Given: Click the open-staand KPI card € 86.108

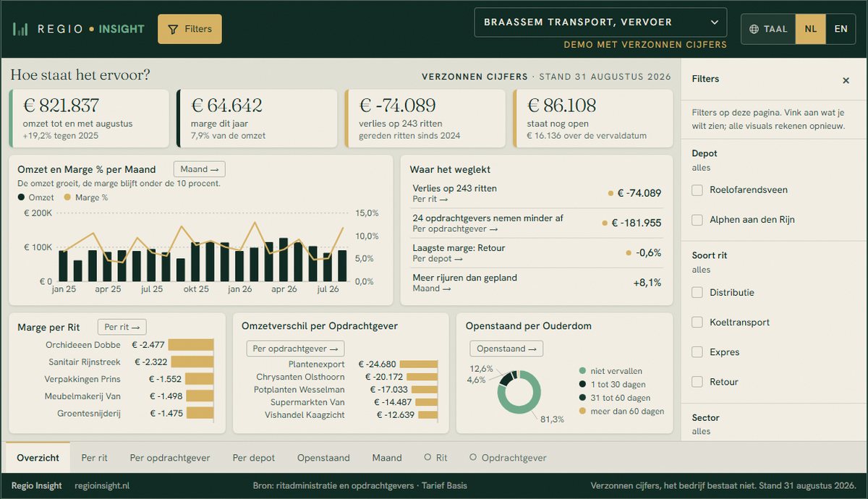Looking at the screenshot, I should tap(593, 118).
